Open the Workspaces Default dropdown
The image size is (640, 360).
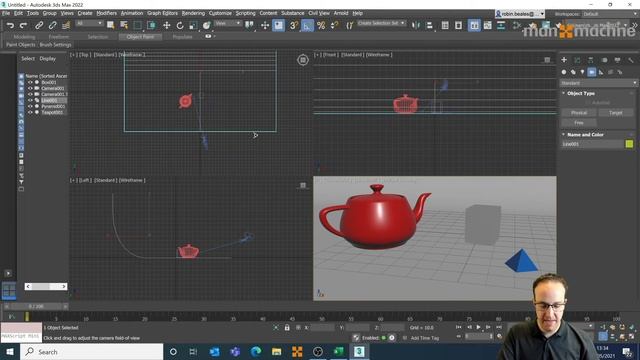click(610, 14)
